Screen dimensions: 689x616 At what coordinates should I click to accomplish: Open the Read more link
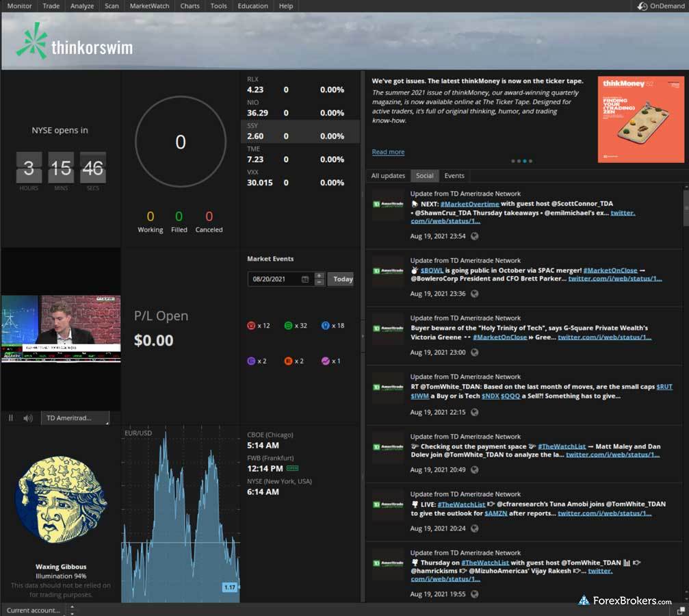pyautogui.click(x=388, y=152)
